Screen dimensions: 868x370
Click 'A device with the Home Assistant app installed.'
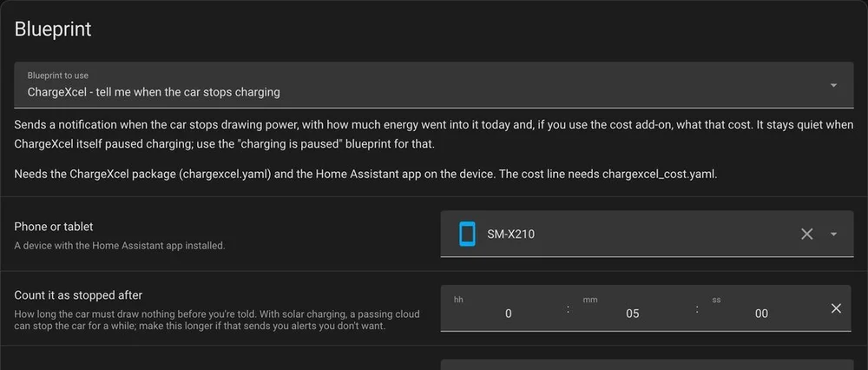coord(120,246)
